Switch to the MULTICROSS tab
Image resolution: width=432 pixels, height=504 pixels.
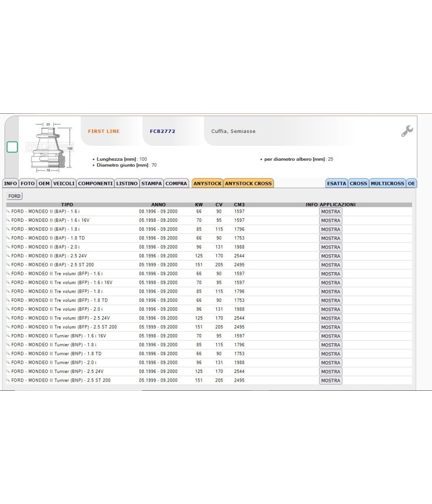(387, 183)
